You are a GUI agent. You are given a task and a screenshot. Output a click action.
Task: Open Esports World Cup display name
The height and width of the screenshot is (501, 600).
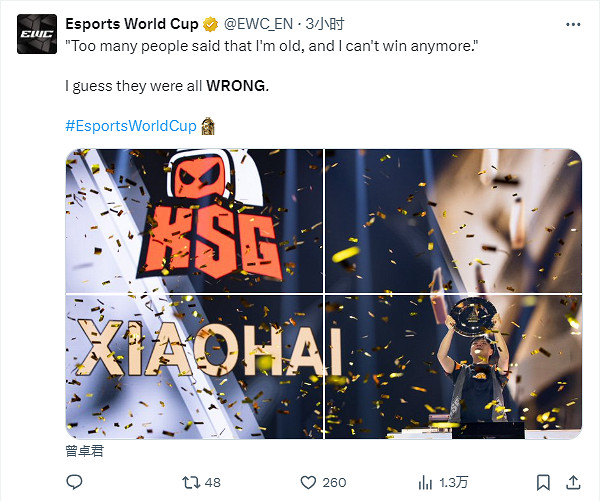click(x=132, y=24)
